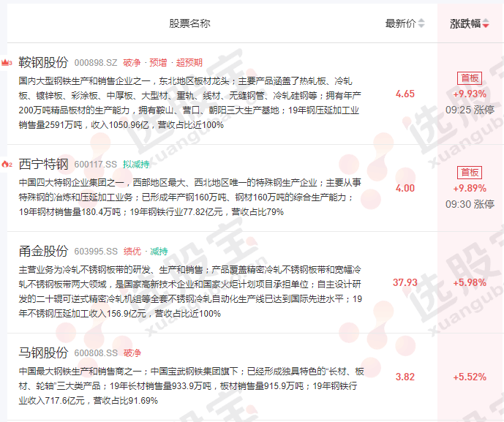Click the 预增 tag on 鞍钢股份

[158, 63]
